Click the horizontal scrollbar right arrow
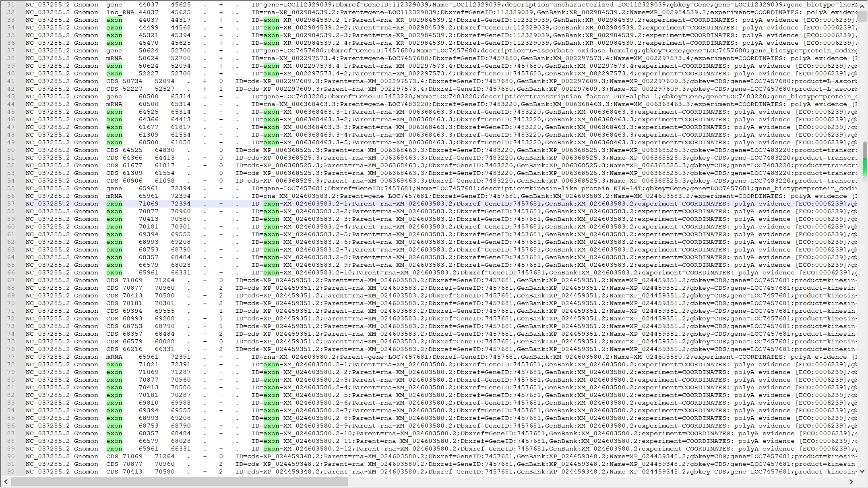Viewport: 868px width, 488px height. pyautogui.click(x=851, y=482)
